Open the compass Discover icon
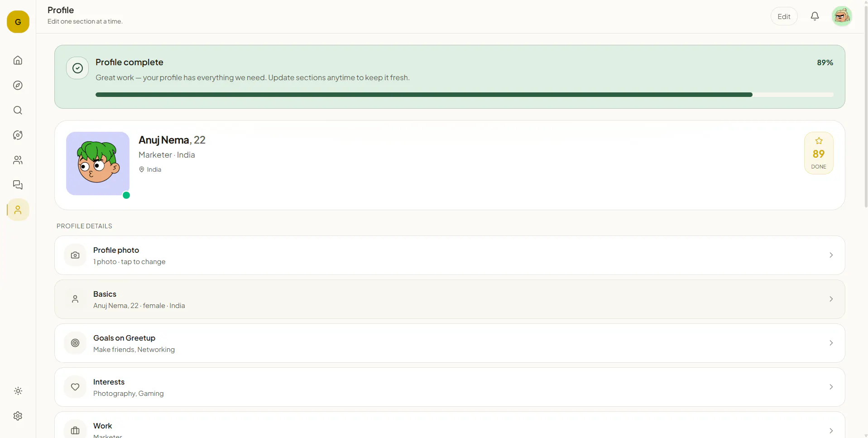 pyautogui.click(x=18, y=85)
